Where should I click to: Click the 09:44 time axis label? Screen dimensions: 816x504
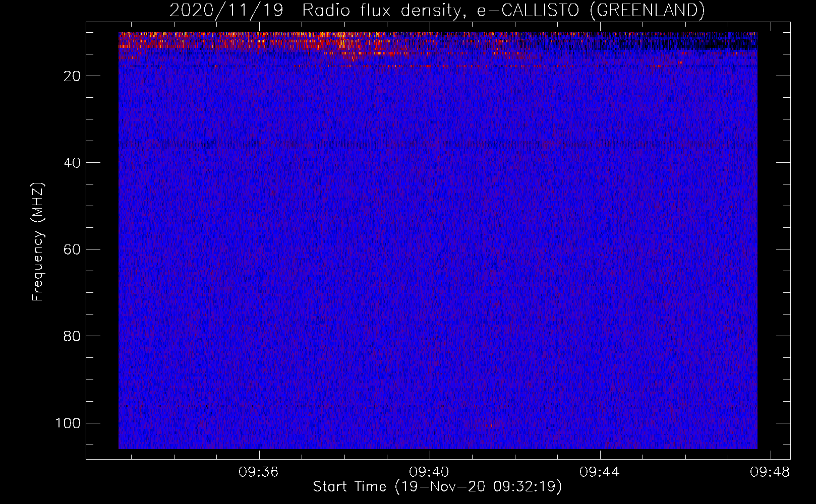coord(600,472)
